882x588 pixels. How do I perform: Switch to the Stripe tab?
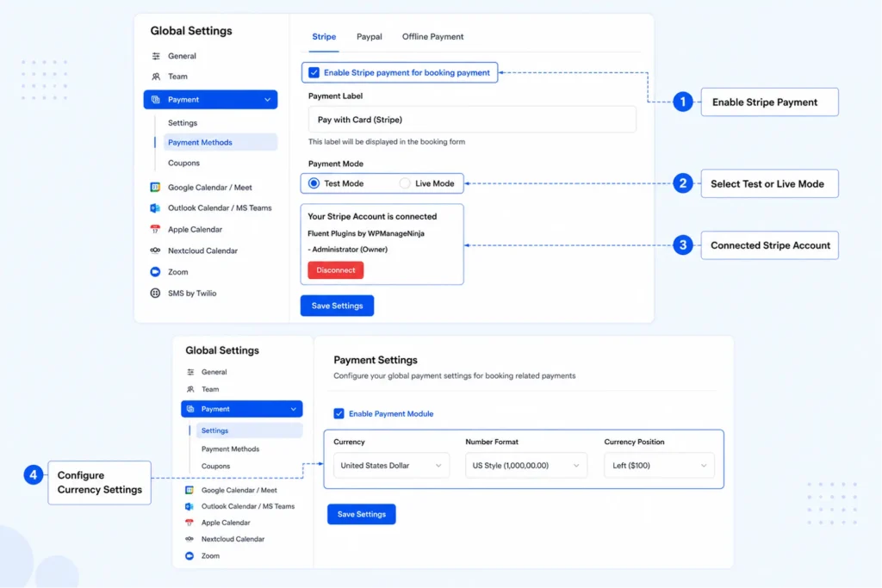point(324,36)
